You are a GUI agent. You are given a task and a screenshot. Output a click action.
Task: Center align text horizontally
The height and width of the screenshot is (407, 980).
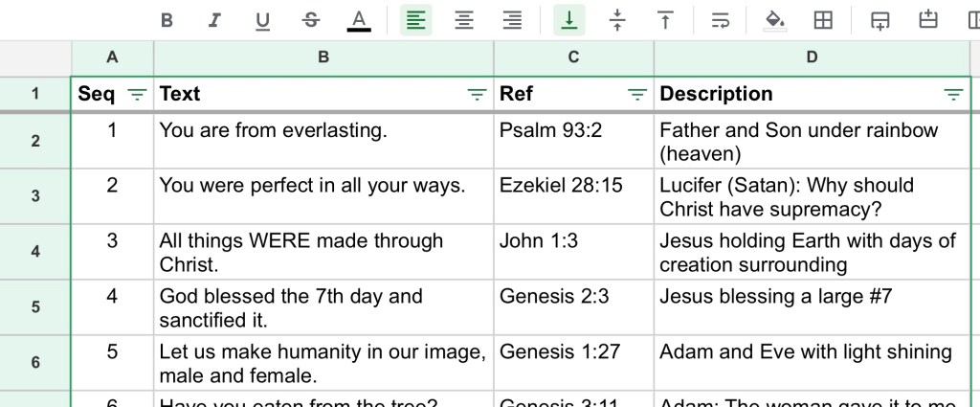(464, 20)
